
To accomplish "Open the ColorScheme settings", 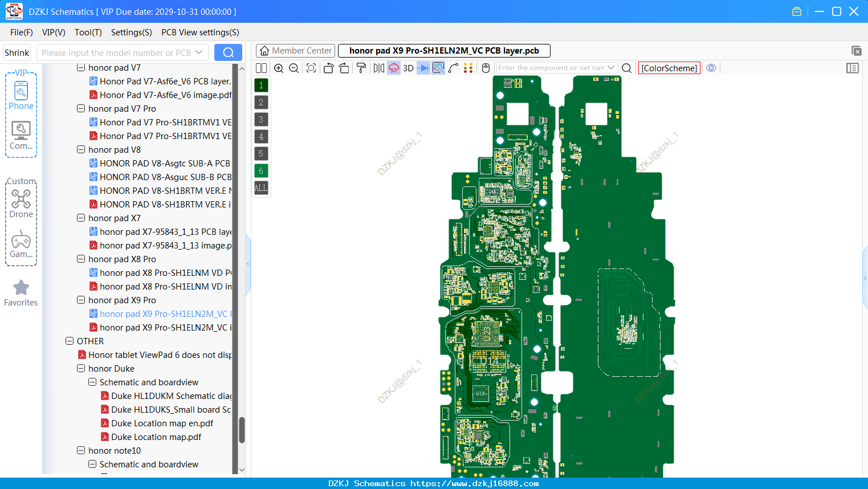I will 670,68.
